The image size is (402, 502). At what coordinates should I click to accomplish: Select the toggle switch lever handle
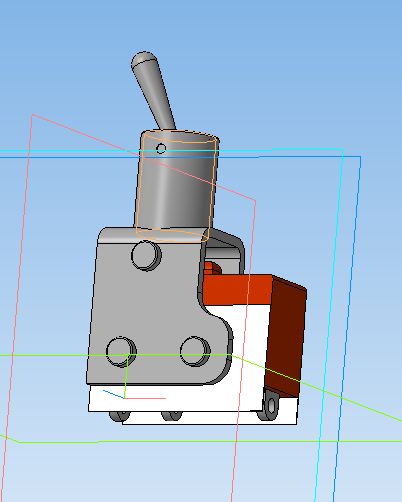coord(153,89)
